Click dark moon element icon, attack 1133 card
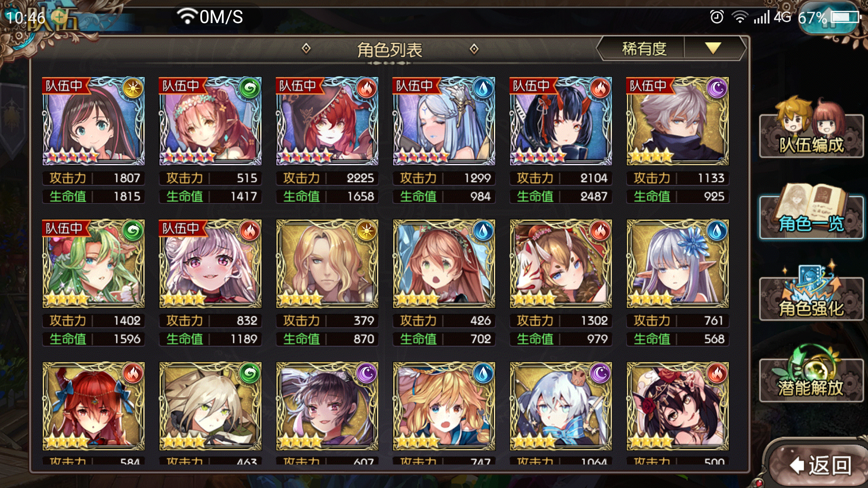The width and height of the screenshot is (868, 488). point(717,89)
